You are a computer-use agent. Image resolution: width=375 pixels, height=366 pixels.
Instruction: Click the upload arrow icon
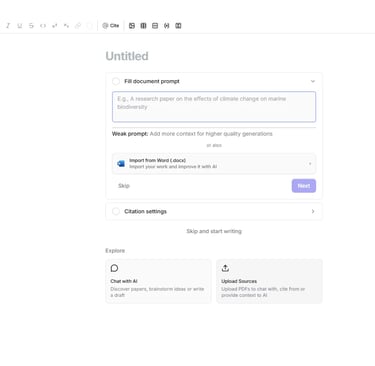coord(225,268)
